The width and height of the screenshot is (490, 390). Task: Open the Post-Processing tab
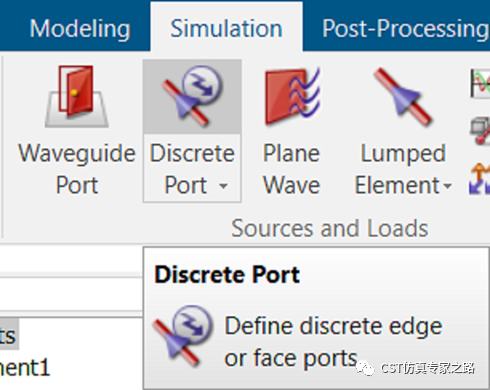point(406,29)
